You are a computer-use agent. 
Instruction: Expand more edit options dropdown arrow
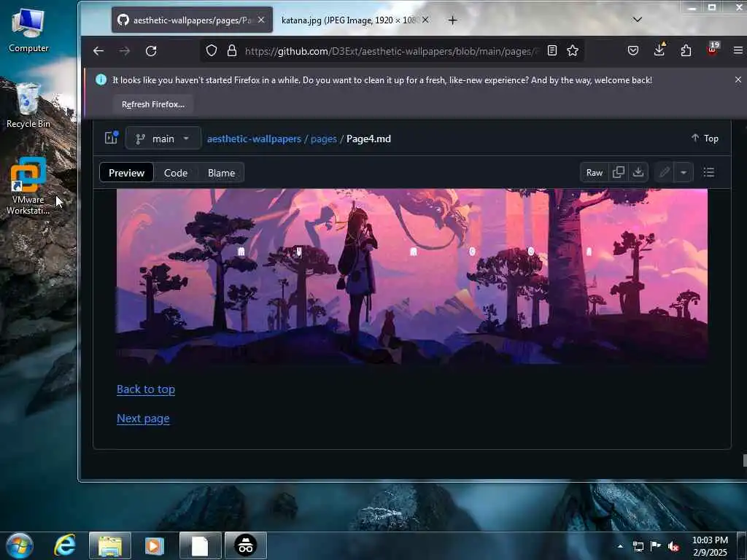(684, 172)
